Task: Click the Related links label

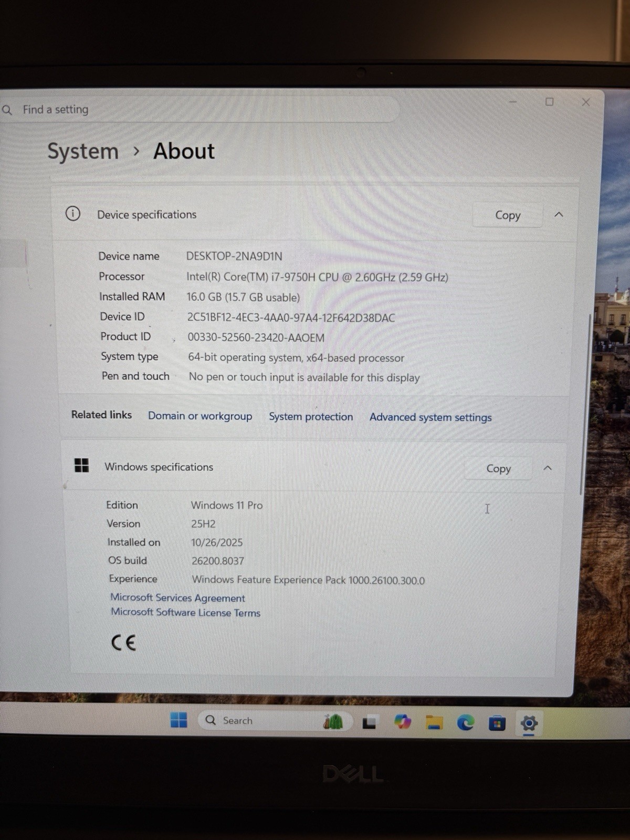Action: pos(101,415)
